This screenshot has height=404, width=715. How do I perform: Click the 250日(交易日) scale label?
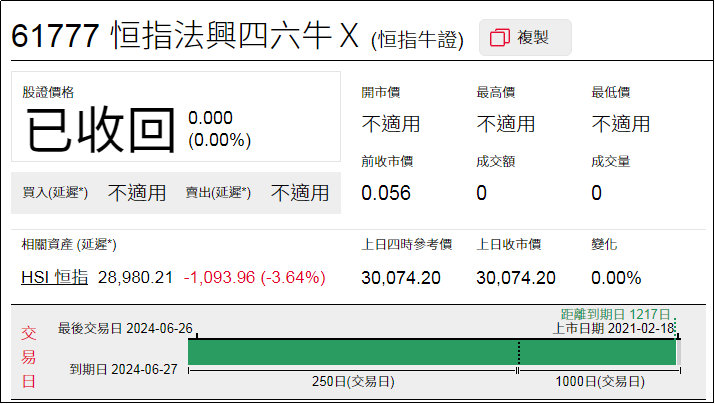click(353, 381)
